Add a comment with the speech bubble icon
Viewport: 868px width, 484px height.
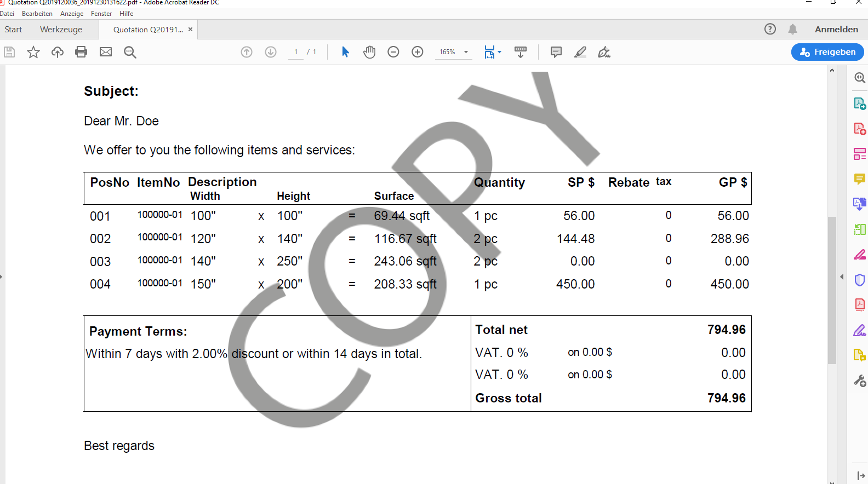click(556, 52)
